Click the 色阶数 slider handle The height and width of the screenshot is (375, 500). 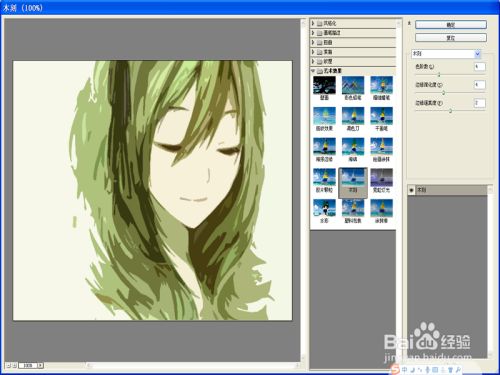(439, 75)
